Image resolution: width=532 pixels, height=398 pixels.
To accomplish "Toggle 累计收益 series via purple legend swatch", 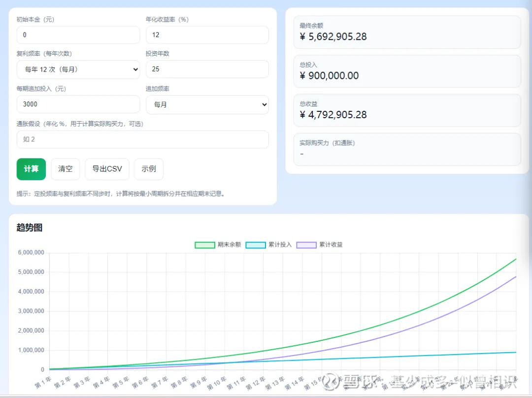I will (x=306, y=245).
